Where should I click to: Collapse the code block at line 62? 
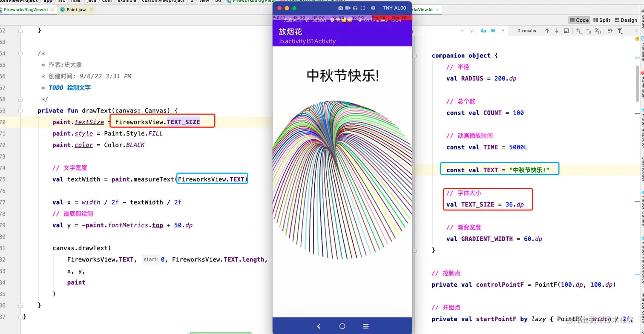point(20,31)
